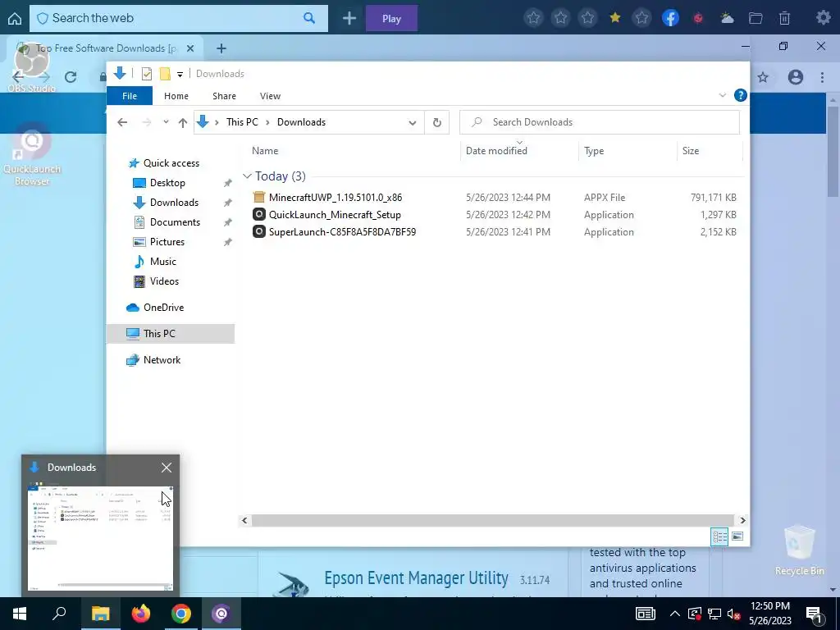Select the QuickLaunch_Minecraft_Setup file
This screenshot has width=840, height=630.
pos(335,215)
